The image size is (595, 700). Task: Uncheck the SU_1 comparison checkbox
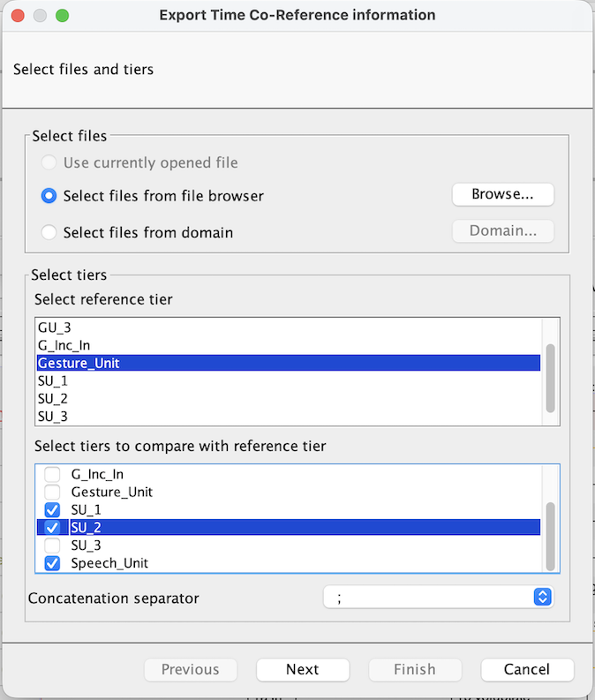(x=53, y=510)
